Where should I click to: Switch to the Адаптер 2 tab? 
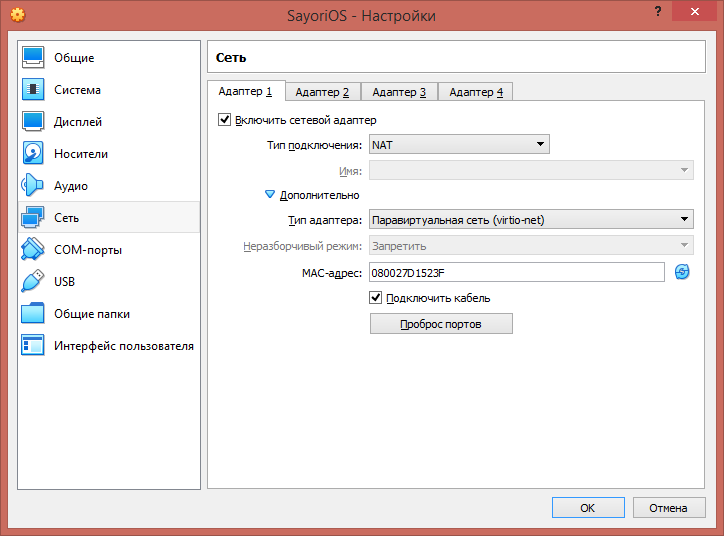click(x=323, y=92)
